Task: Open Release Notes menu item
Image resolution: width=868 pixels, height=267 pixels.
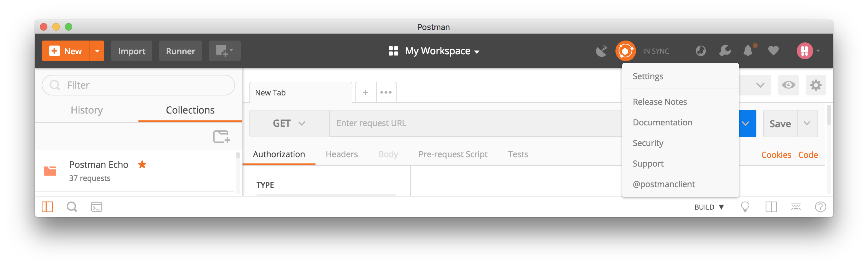Action: (680, 102)
